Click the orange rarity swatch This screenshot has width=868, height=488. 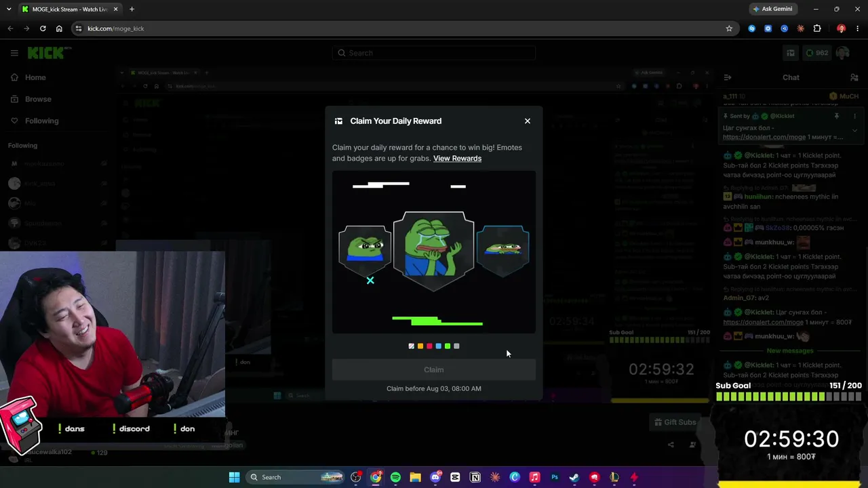[420, 346]
